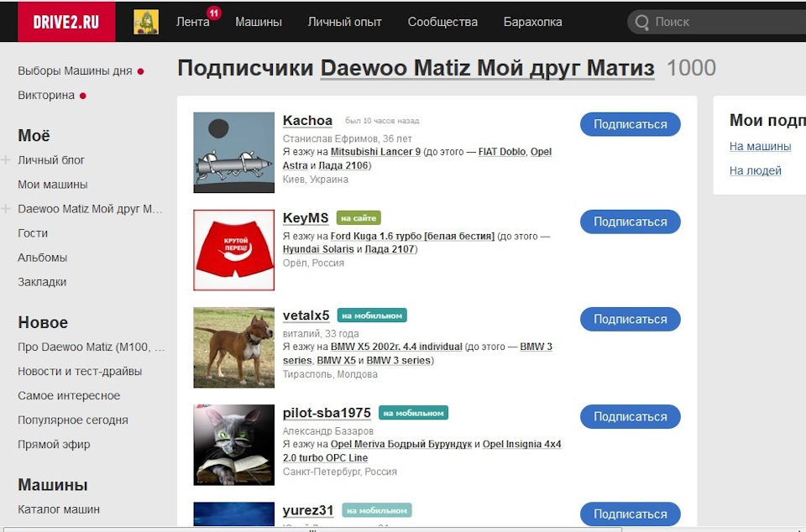Subscribe to yurez31
The width and height of the screenshot is (806, 532).
point(631,514)
